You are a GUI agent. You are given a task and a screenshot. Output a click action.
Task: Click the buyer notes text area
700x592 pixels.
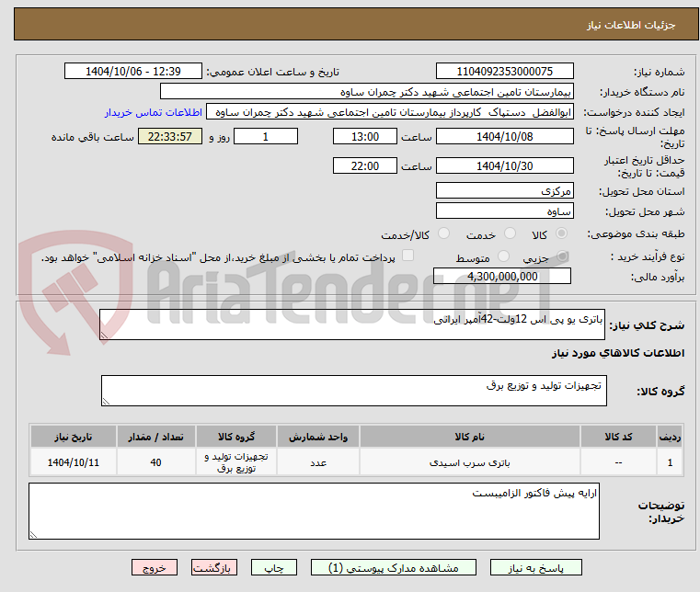(314, 511)
